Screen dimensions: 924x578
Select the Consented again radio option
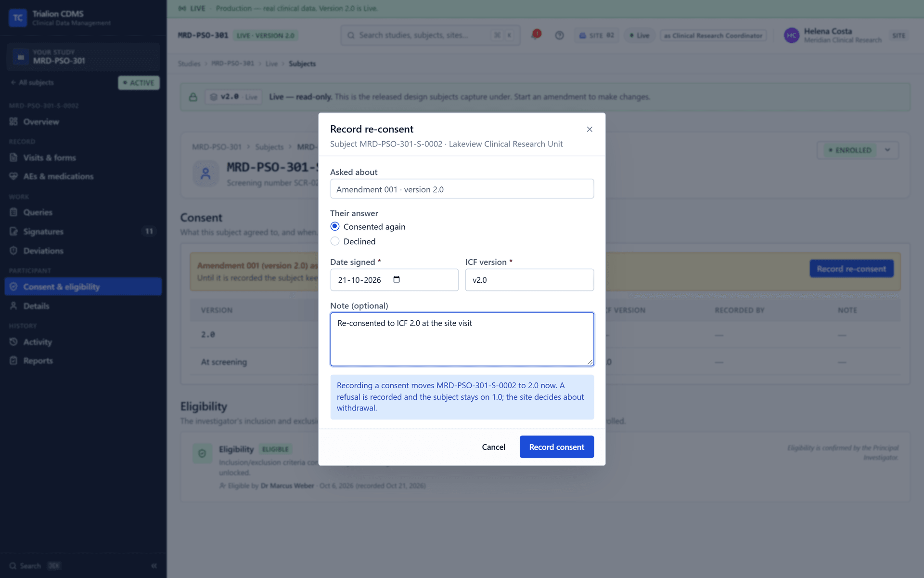coord(335,226)
